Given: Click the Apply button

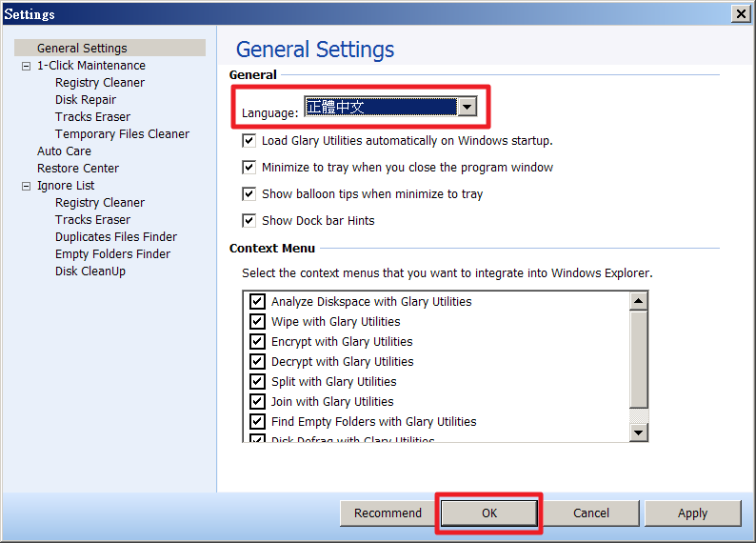Looking at the screenshot, I should (x=692, y=513).
